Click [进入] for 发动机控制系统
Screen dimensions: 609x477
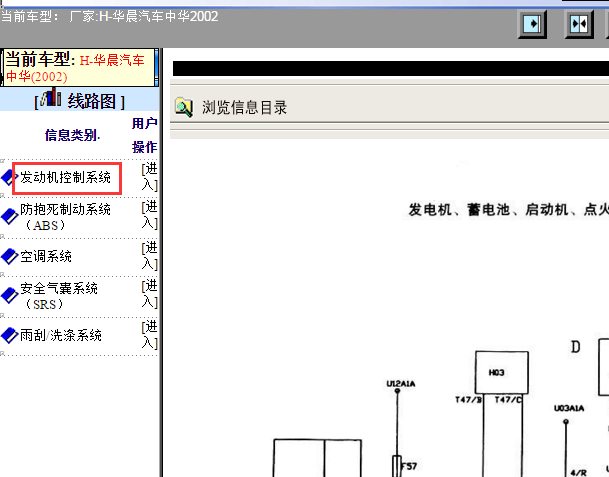tap(150, 177)
